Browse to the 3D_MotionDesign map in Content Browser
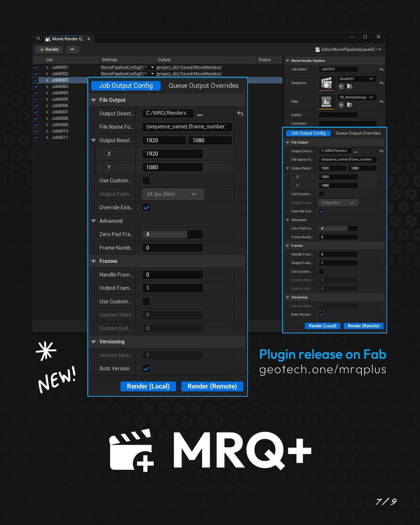This screenshot has width=420, height=525. 350,105
